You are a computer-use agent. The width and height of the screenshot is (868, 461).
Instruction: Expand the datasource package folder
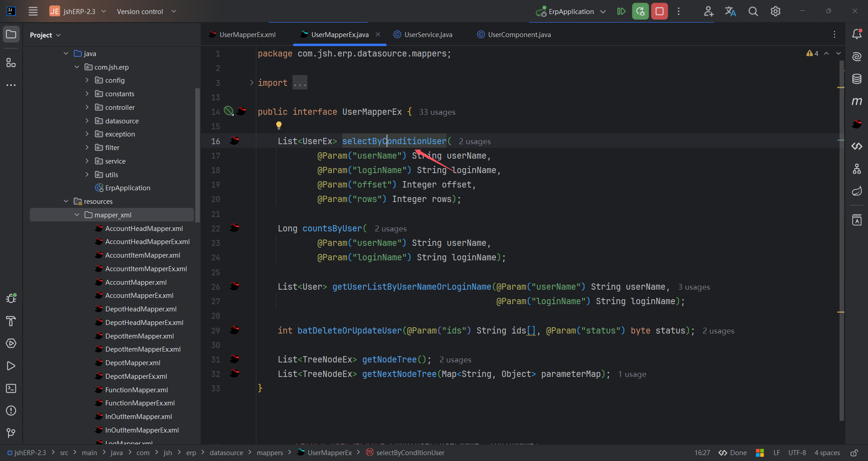coord(87,121)
